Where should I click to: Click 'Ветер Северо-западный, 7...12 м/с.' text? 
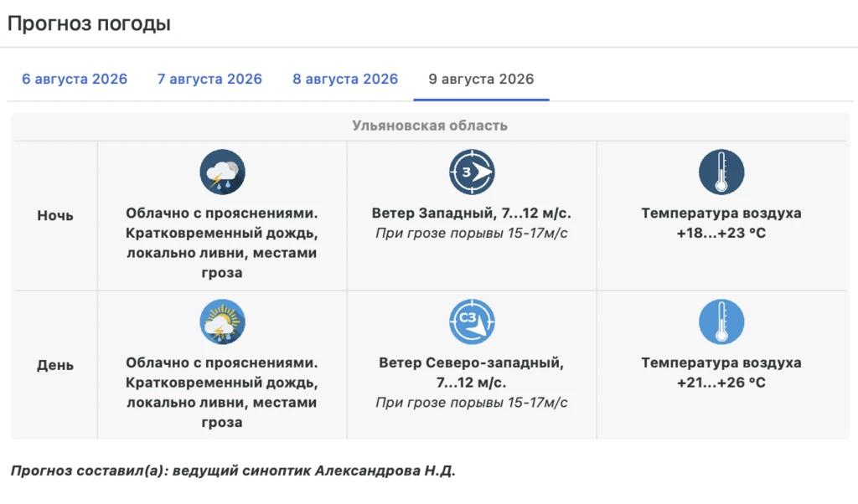[x=471, y=373]
